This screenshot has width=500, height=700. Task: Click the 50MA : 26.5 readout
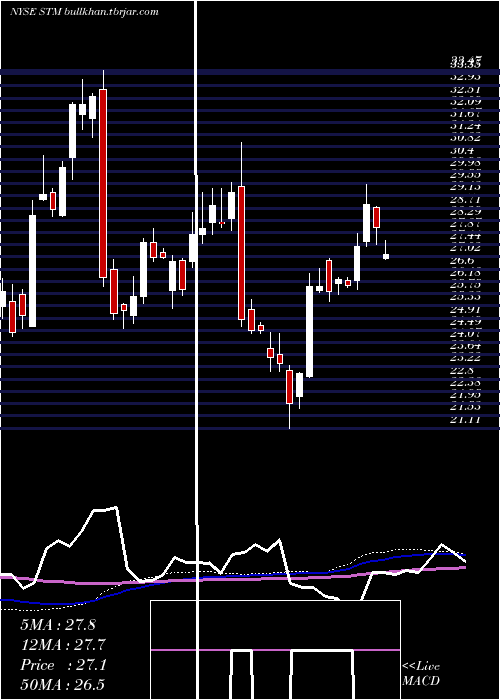coord(63,685)
